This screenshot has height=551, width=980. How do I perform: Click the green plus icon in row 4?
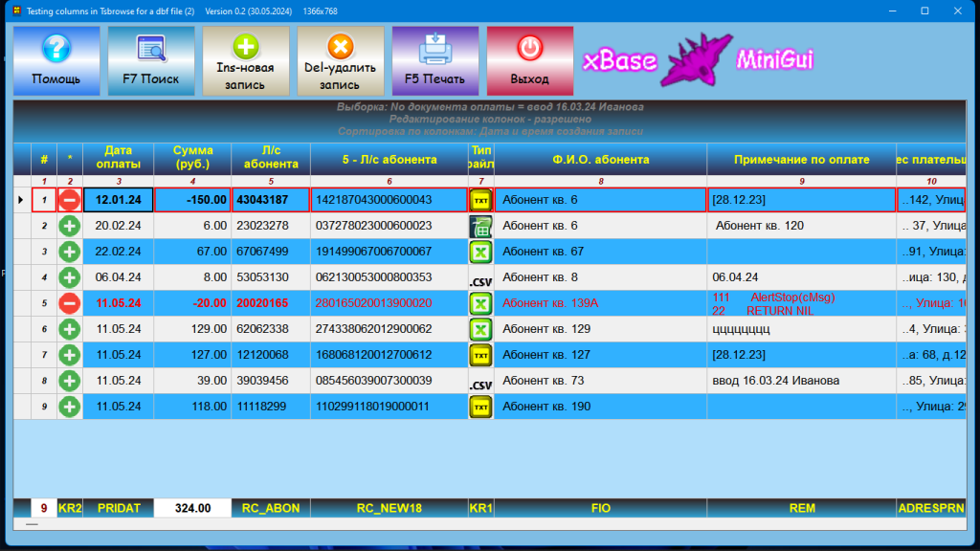pyautogui.click(x=69, y=277)
